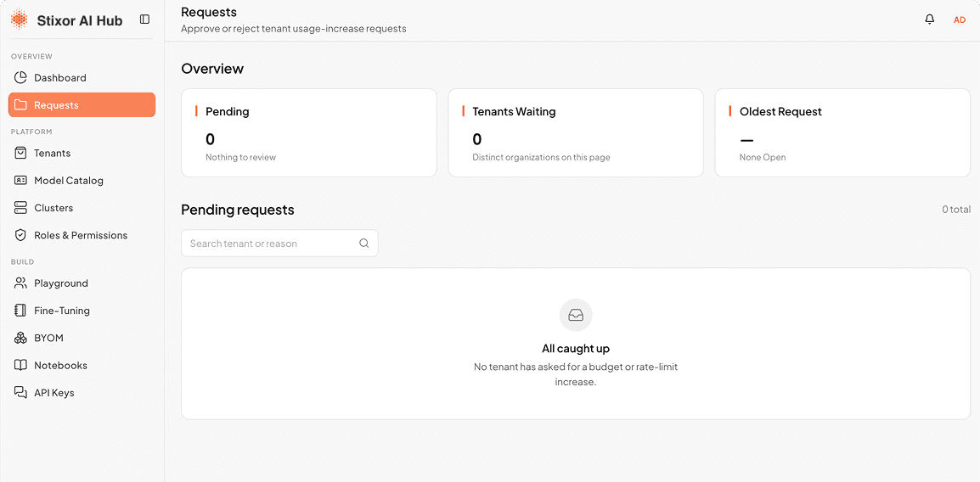Focus the Search tenant or reason field
The height and width of the screenshot is (482, 980).
point(279,244)
